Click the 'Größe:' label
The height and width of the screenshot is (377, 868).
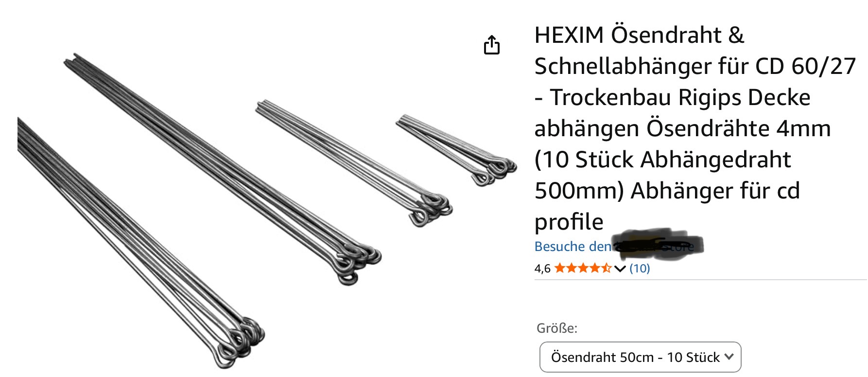pyautogui.click(x=557, y=328)
